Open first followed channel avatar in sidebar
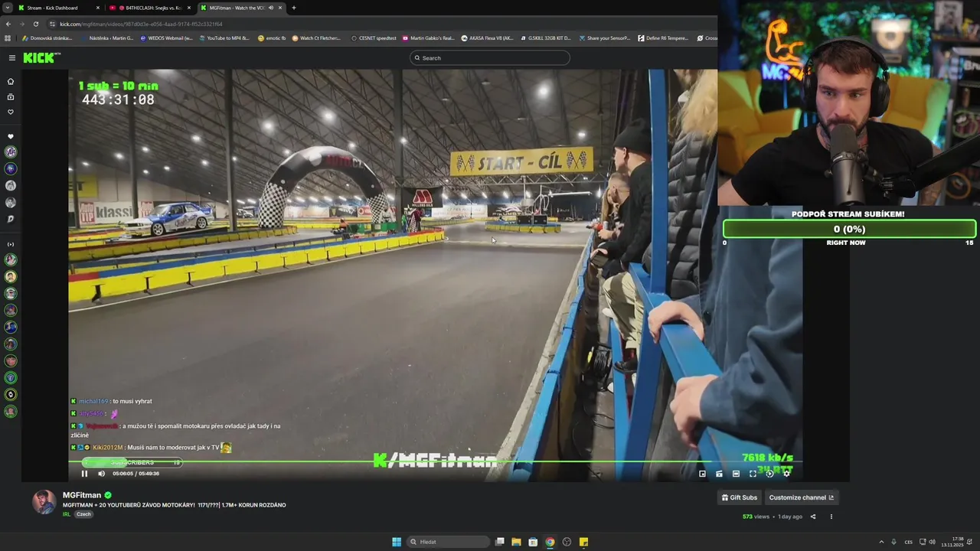This screenshot has width=980, height=551. (11, 152)
